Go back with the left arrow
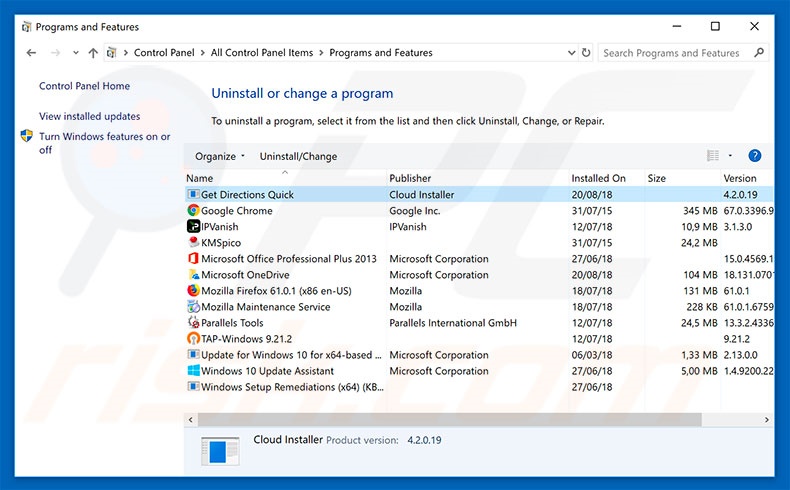 31,53
